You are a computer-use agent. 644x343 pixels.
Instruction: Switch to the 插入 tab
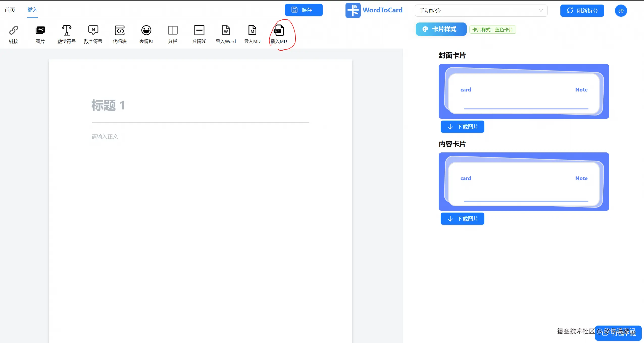point(32,10)
